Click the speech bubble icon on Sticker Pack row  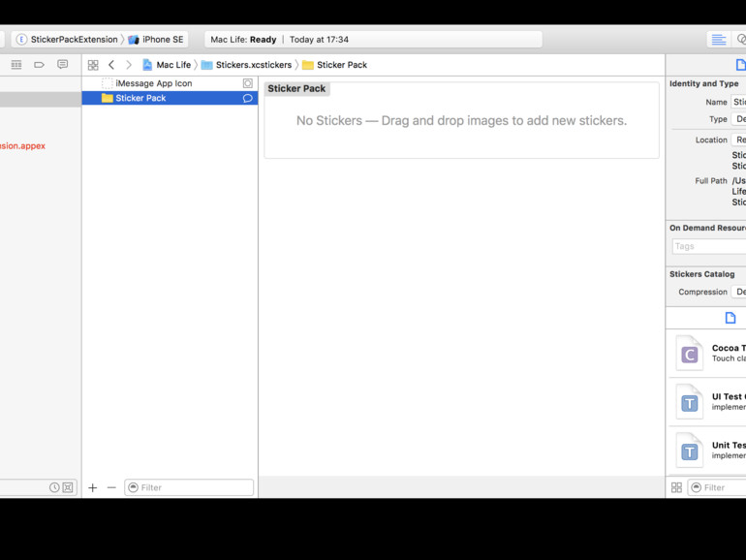[247, 98]
